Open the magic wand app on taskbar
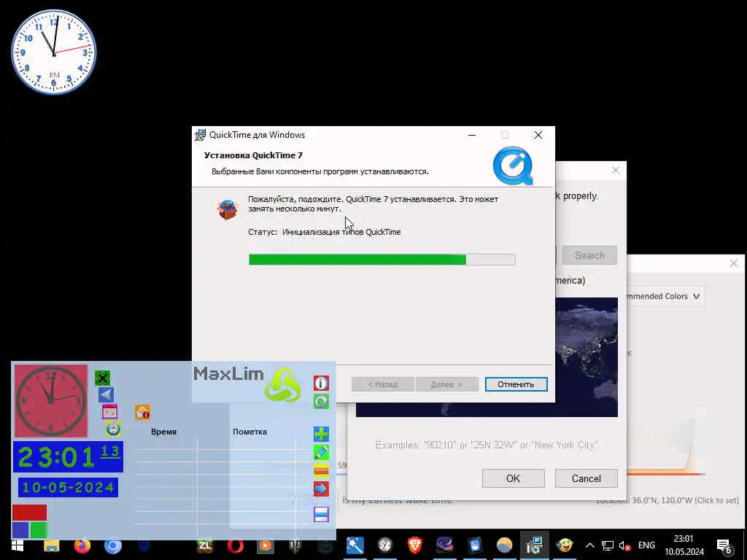The width and height of the screenshot is (747, 560). click(x=355, y=545)
